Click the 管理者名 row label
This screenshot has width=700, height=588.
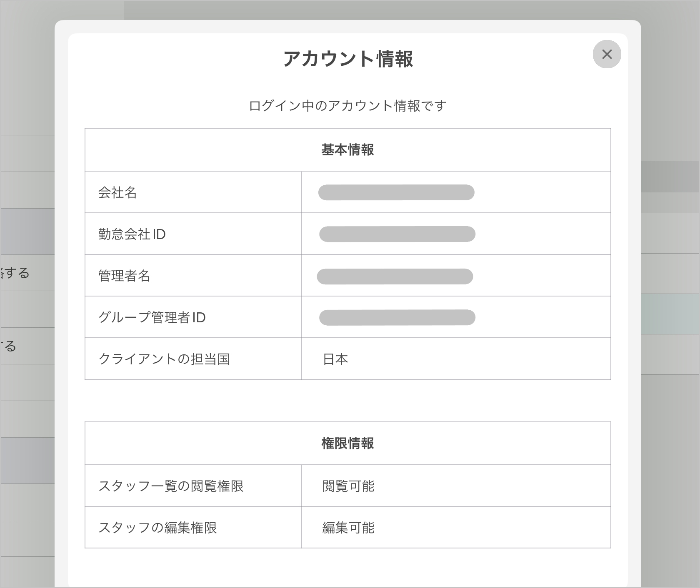(124, 276)
